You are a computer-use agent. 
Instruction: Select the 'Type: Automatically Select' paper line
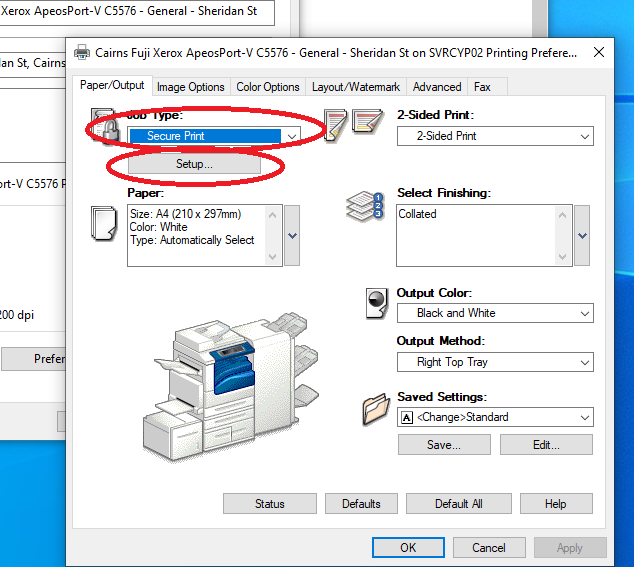(x=192, y=240)
